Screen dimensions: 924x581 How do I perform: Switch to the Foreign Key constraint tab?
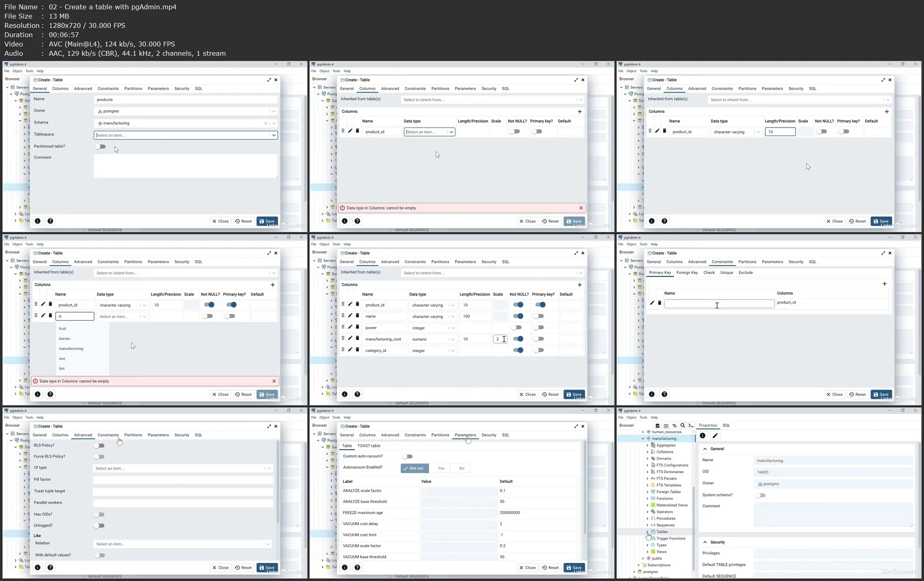(687, 273)
